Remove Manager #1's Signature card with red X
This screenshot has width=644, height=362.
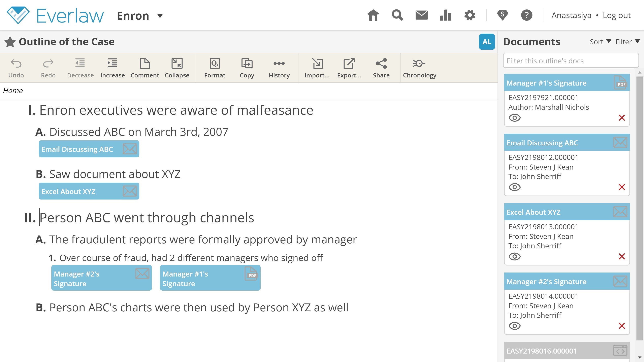point(622,118)
